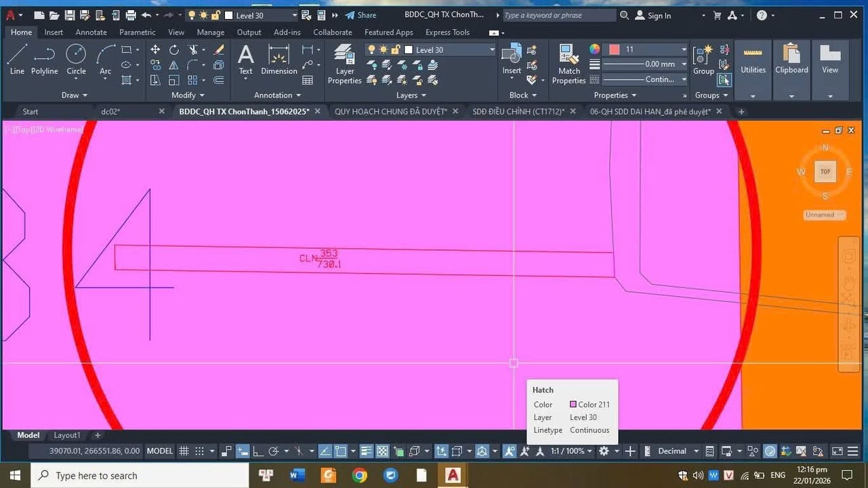Toggle snap mode in status bar

click(x=200, y=451)
